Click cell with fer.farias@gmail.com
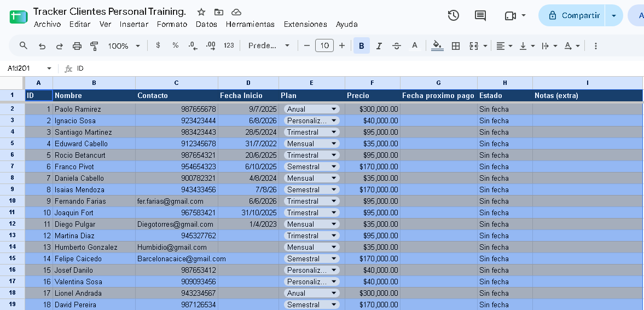Image resolution: width=644 pixels, height=310 pixels. pyautogui.click(x=177, y=201)
